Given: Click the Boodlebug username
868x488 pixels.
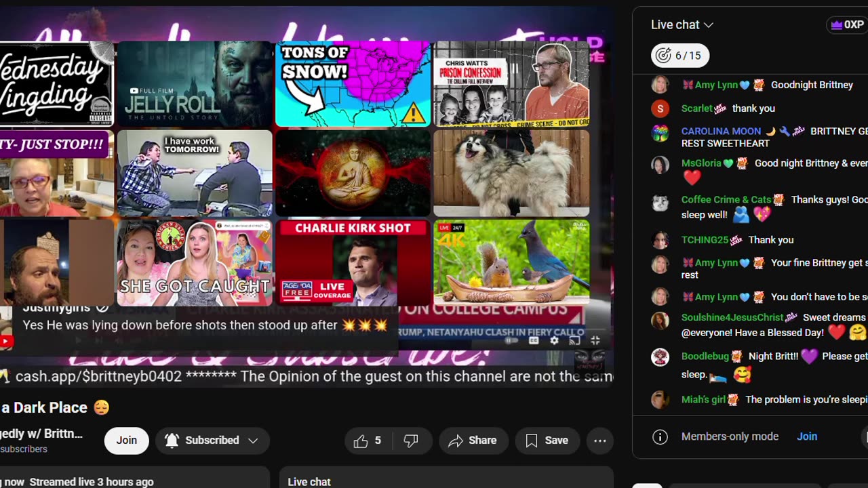Looking at the screenshot, I should [705, 357].
